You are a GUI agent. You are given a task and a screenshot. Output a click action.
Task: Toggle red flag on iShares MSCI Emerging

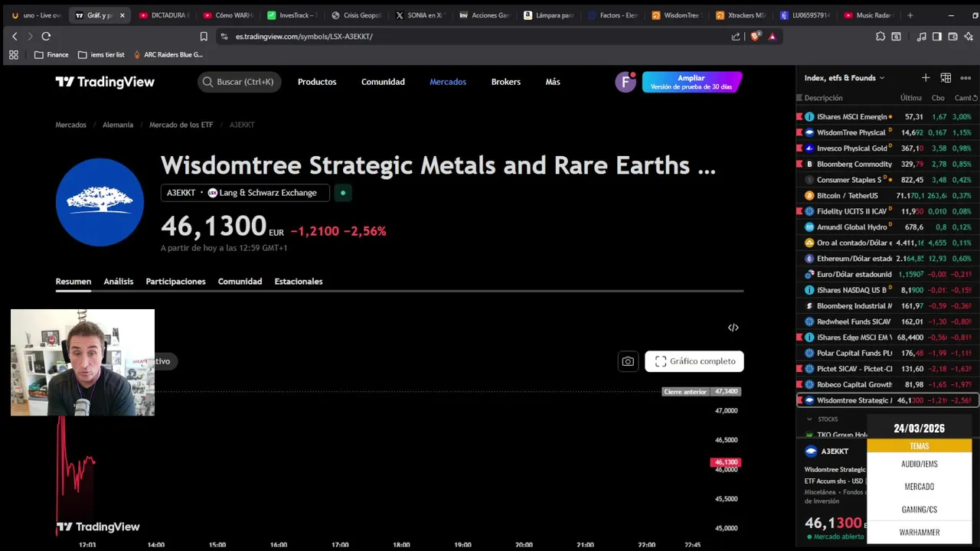799,117
